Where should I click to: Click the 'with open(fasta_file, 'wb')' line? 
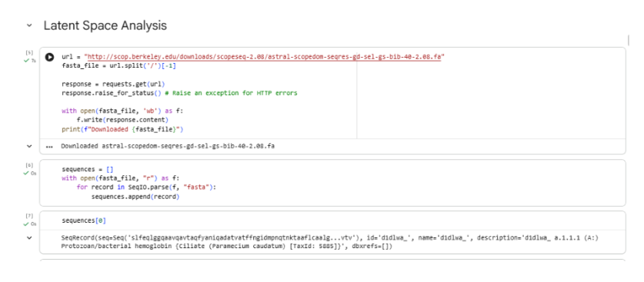[122, 111]
